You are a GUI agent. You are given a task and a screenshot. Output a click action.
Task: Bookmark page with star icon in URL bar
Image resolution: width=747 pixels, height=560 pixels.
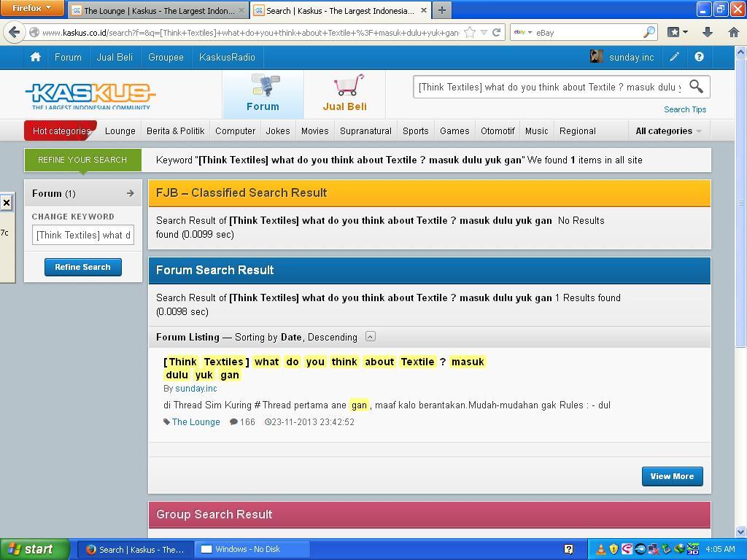[x=470, y=32]
